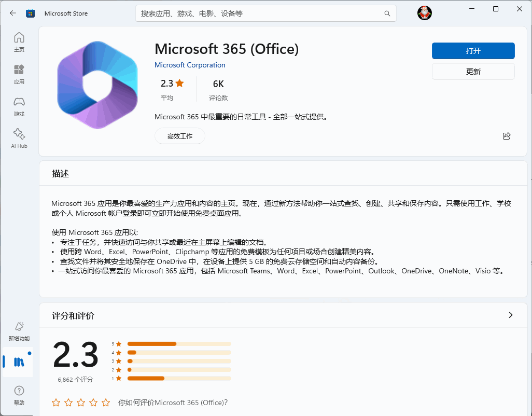Open the user profile avatar
Screen dimensions: 532x416
point(425,13)
